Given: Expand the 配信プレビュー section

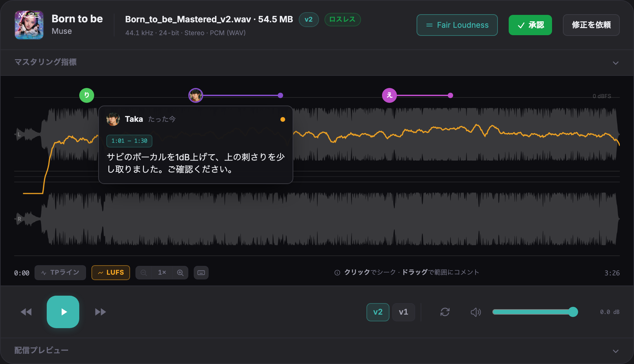Looking at the screenshot, I should click(317, 350).
